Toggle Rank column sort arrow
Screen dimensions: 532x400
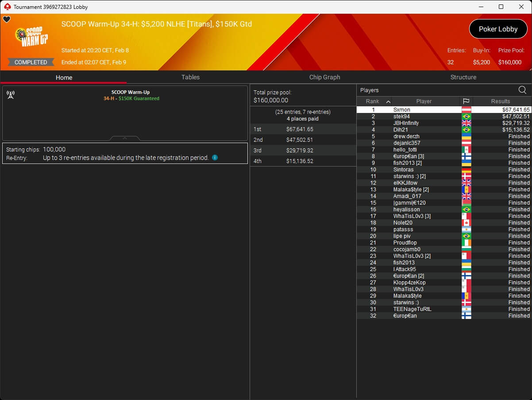click(388, 101)
